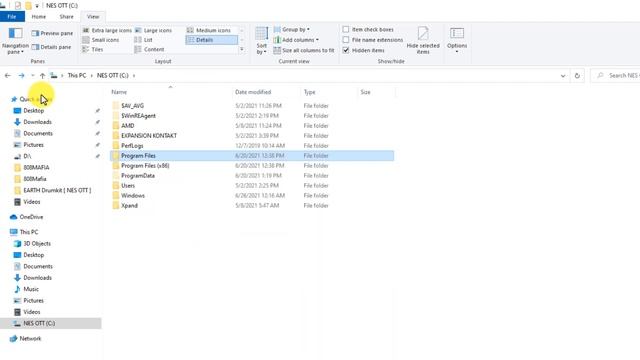Switch to Extra large icons layout
Viewport: 640px width, 360px height.
[107, 30]
